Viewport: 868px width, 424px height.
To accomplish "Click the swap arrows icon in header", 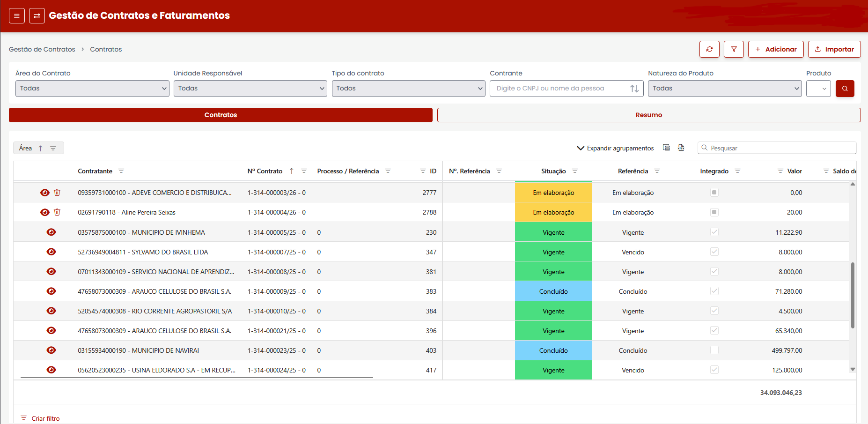I will 37,15.
